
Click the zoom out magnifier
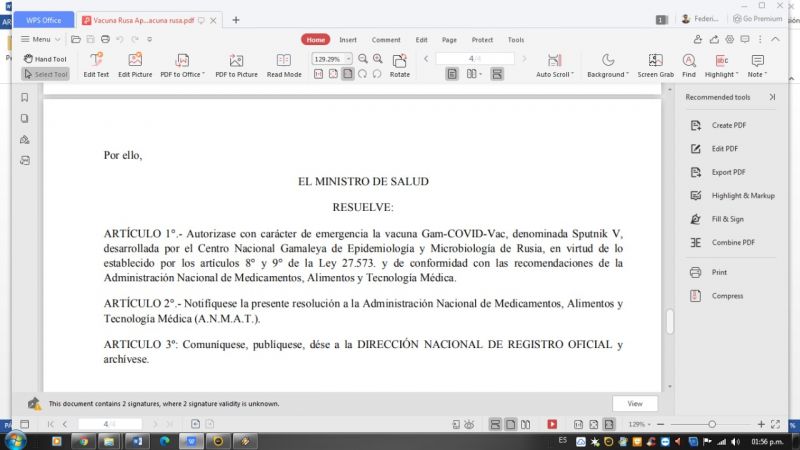pyautogui.click(x=363, y=59)
